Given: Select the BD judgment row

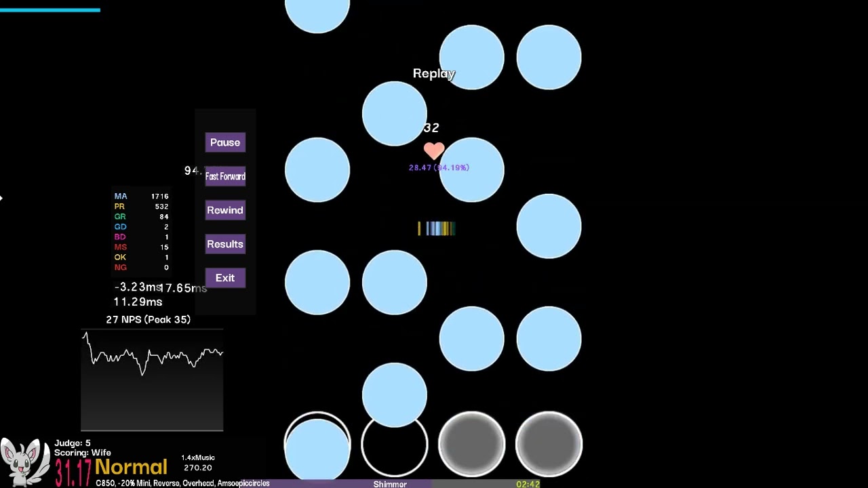Looking at the screenshot, I should (x=141, y=237).
